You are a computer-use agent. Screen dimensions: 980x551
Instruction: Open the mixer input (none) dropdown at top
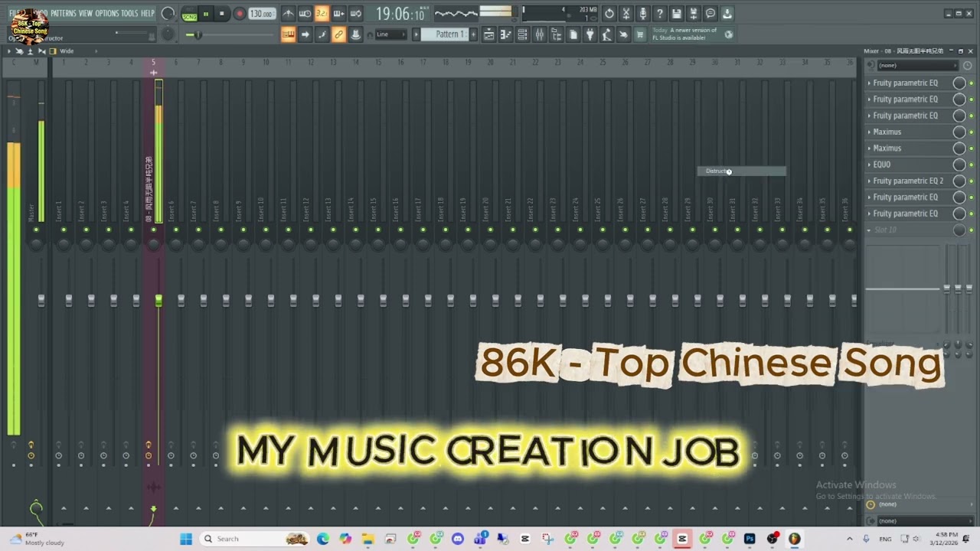tap(917, 65)
